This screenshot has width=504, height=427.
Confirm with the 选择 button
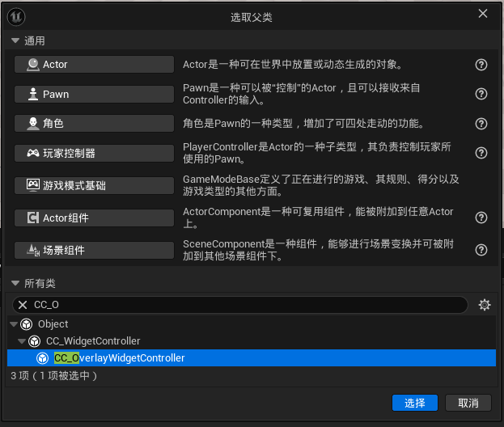pos(415,403)
